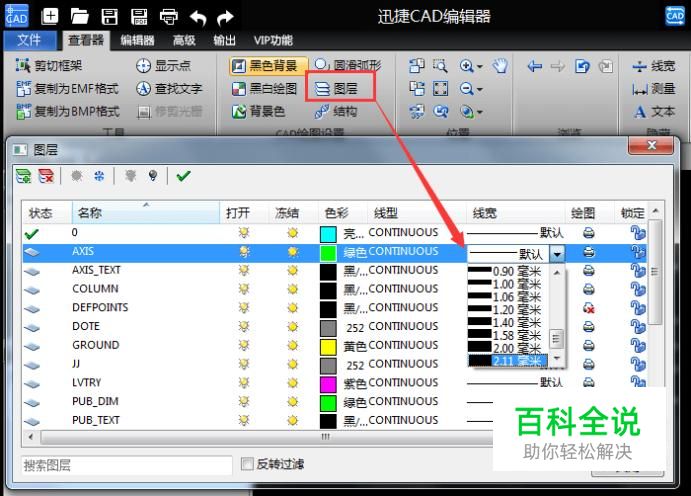691x496 pixels.
Task: Click the 色彩 column header
Action: [342, 213]
